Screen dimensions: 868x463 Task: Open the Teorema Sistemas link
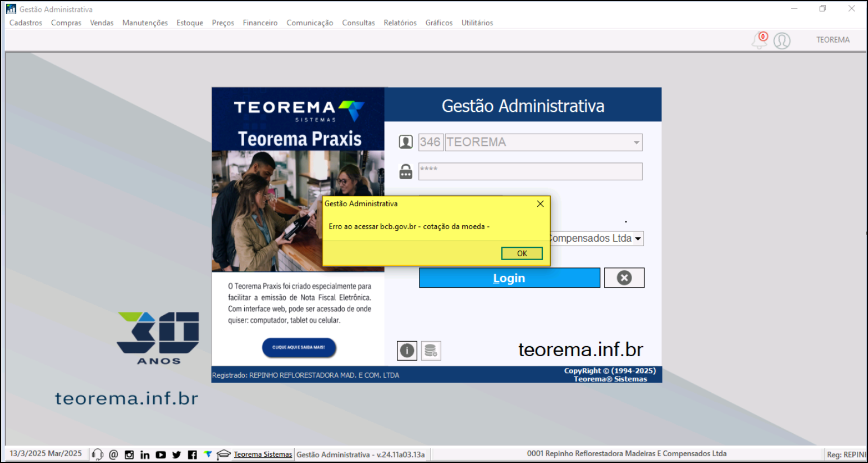263,455
